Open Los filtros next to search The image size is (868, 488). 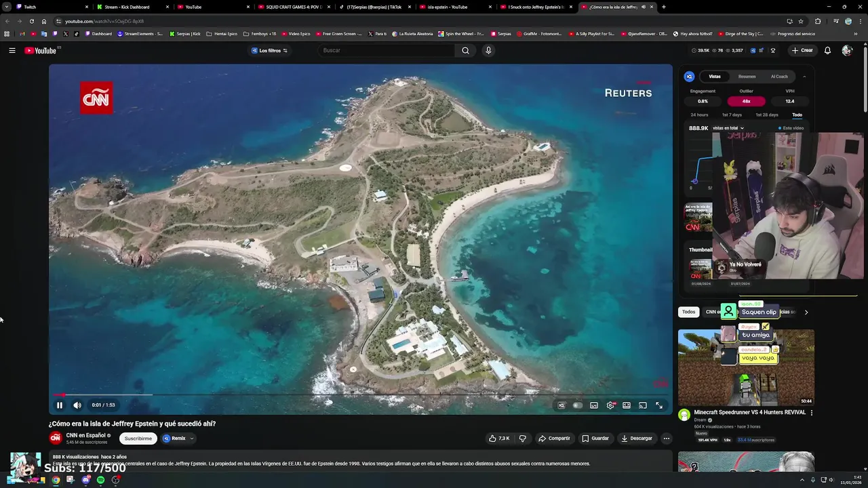pos(269,50)
